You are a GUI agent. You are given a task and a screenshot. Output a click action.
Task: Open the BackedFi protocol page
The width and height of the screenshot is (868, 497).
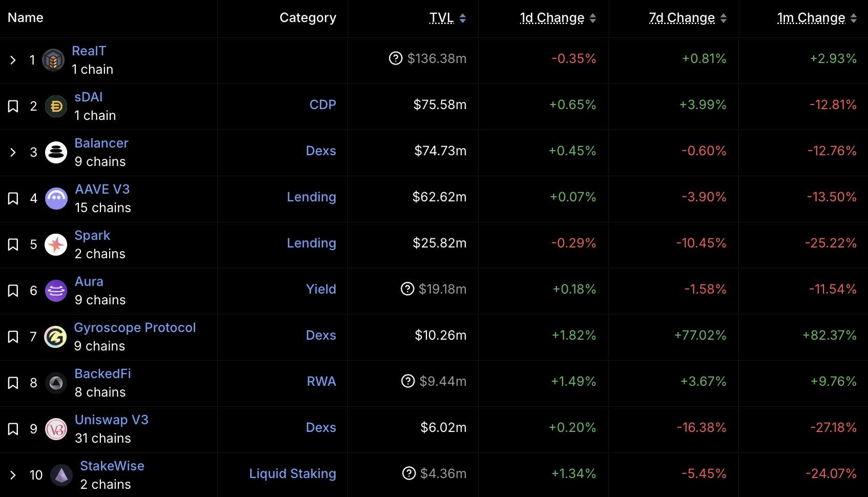tap(102, 374)
